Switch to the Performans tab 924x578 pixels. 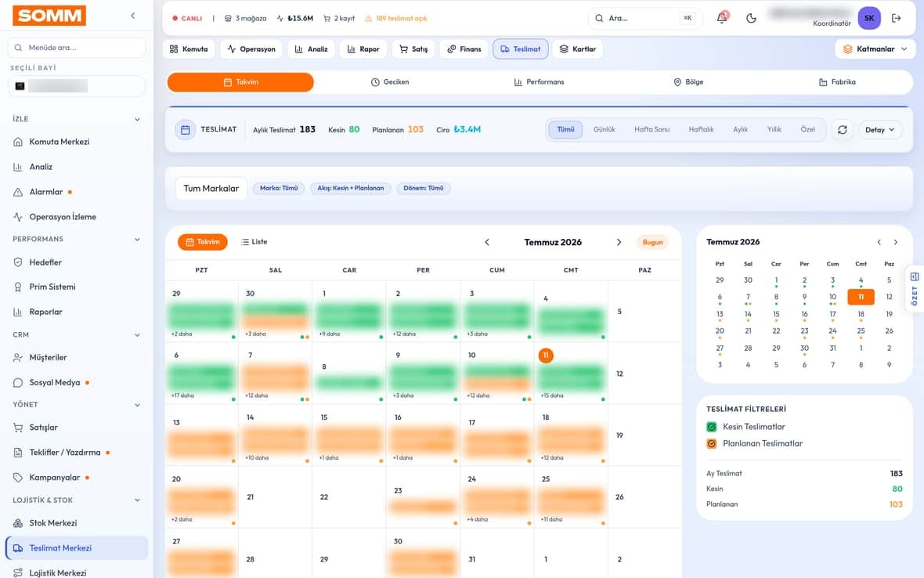pos(539,82)
